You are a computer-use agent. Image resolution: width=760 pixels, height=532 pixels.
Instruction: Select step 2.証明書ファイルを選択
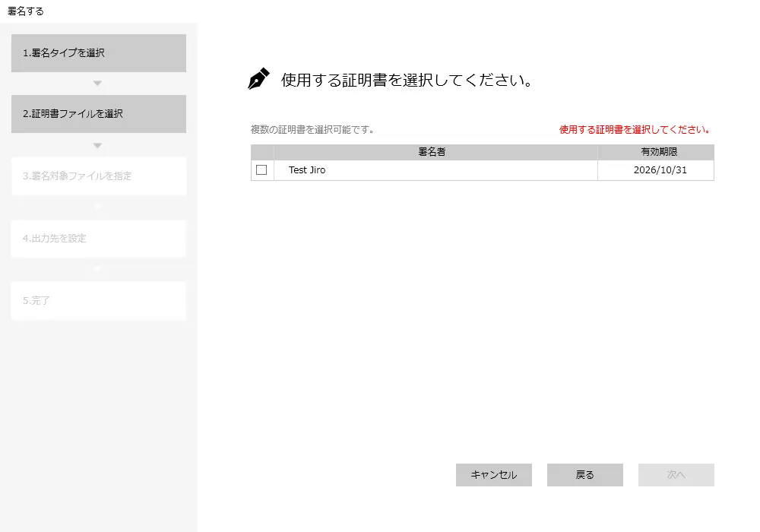pos(99,114)
